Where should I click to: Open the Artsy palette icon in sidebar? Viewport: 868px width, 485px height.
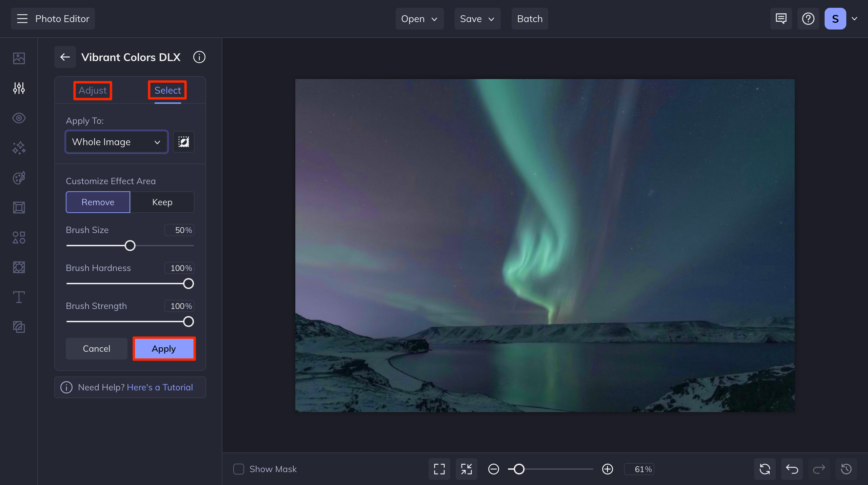[x=19, y=178]
